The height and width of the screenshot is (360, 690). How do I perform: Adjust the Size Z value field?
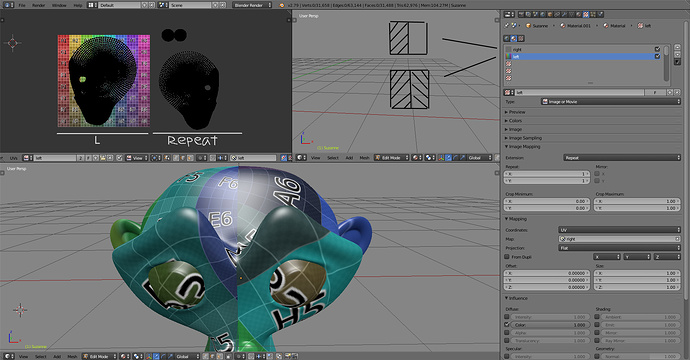(x=638, y=287)
